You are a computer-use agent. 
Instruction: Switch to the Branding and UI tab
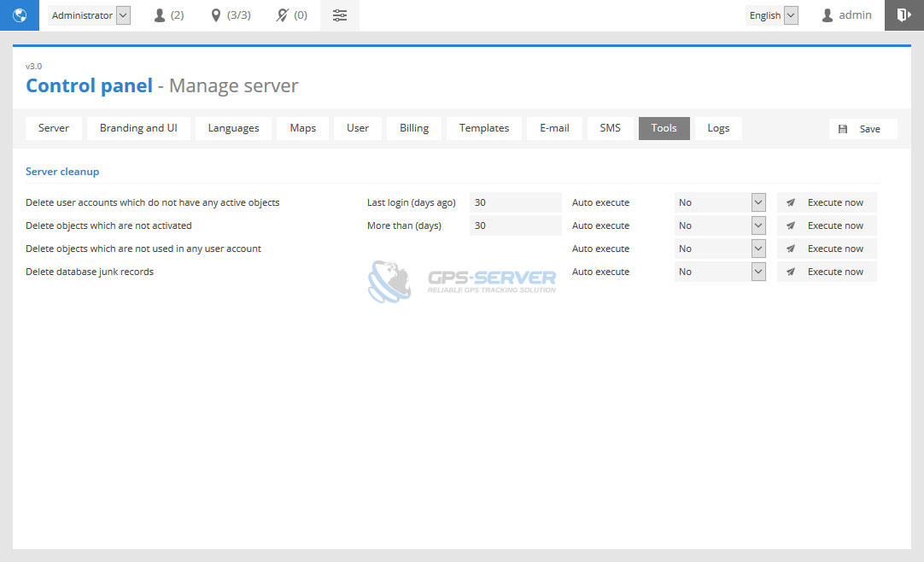click(138, 128)
